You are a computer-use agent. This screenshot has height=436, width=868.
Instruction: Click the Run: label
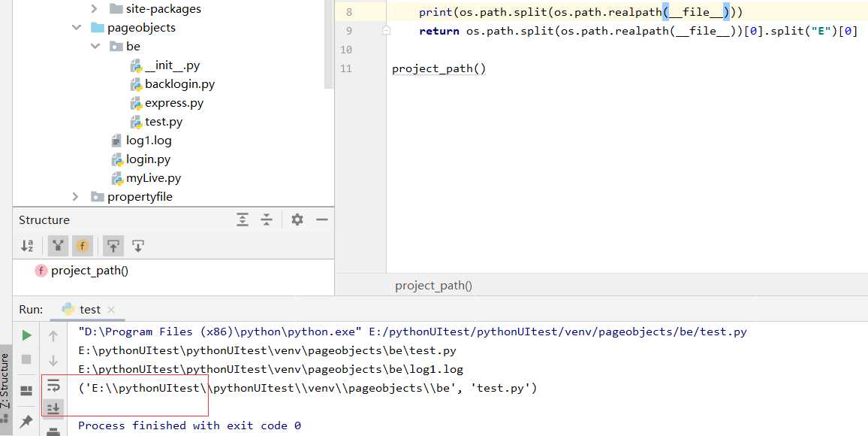tap(31, 309)
